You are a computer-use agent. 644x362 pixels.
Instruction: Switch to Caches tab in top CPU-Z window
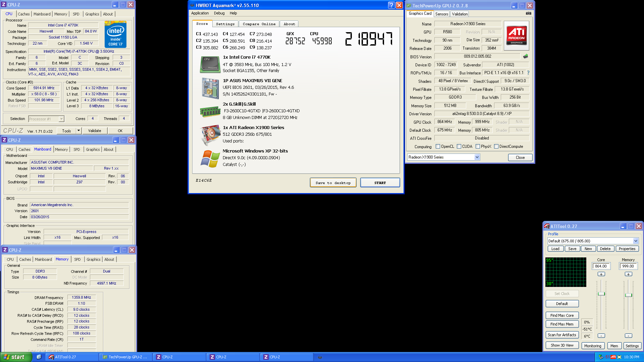[x=23, y=14]
